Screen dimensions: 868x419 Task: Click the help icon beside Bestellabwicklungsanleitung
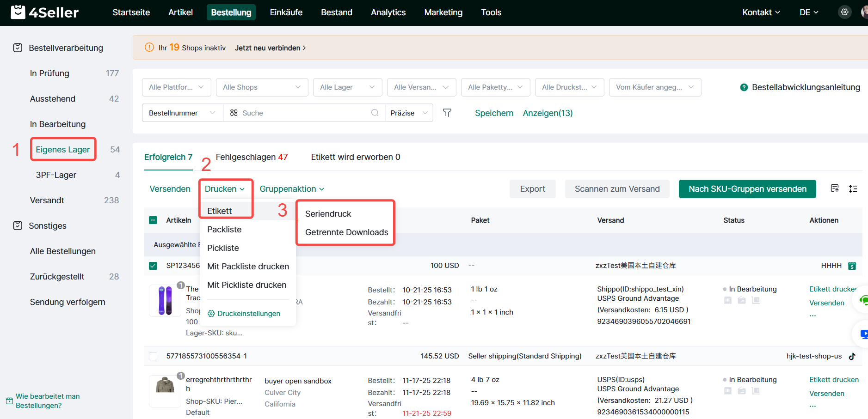(744, 87)
